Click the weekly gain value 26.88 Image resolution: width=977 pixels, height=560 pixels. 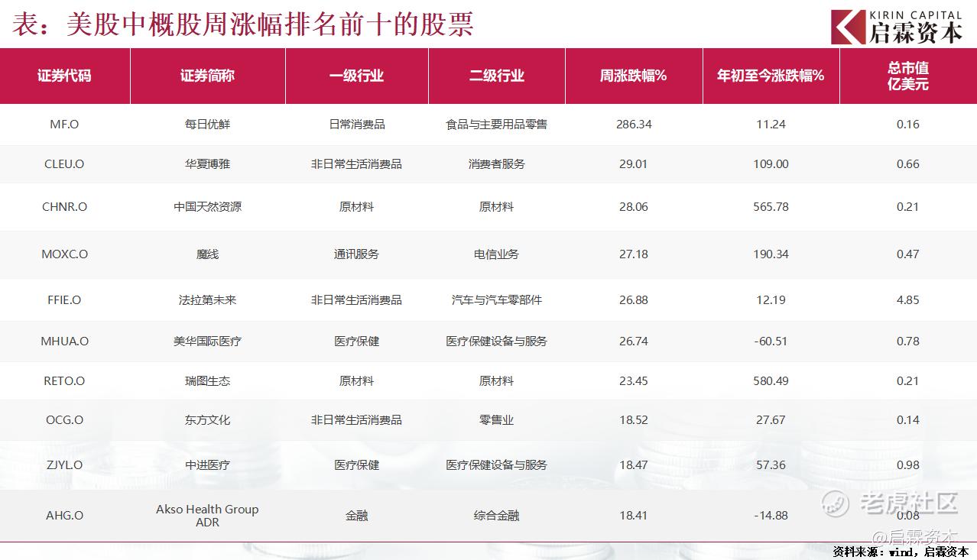tap(634, 299)
